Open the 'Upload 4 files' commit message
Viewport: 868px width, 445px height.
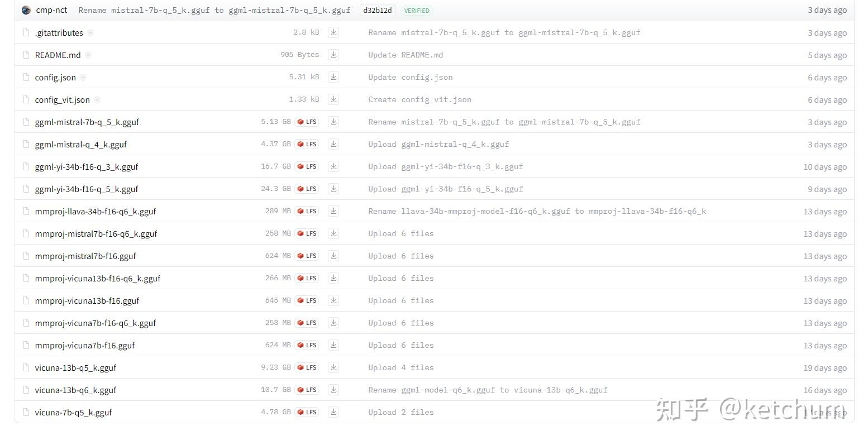pyautogui.click(x=400, y=367)
